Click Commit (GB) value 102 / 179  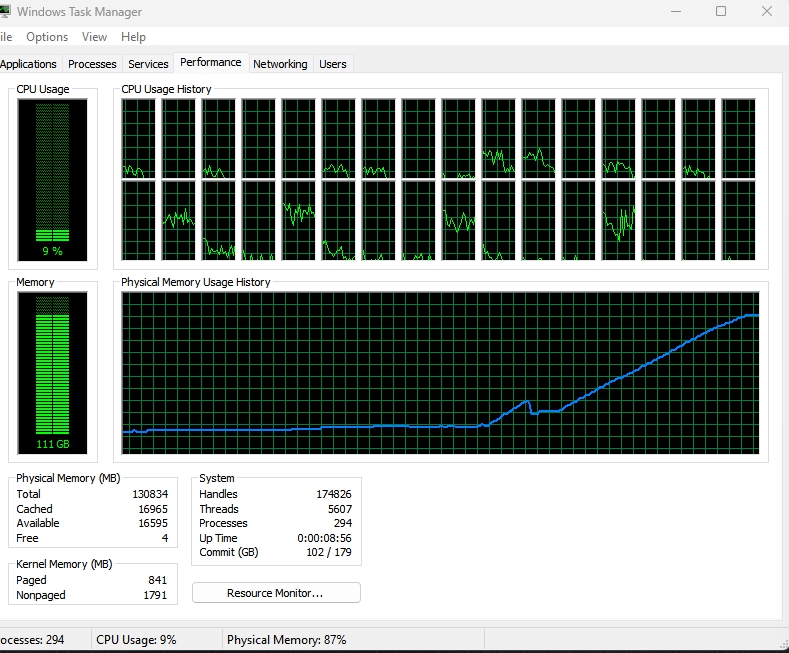pos(329,552)
